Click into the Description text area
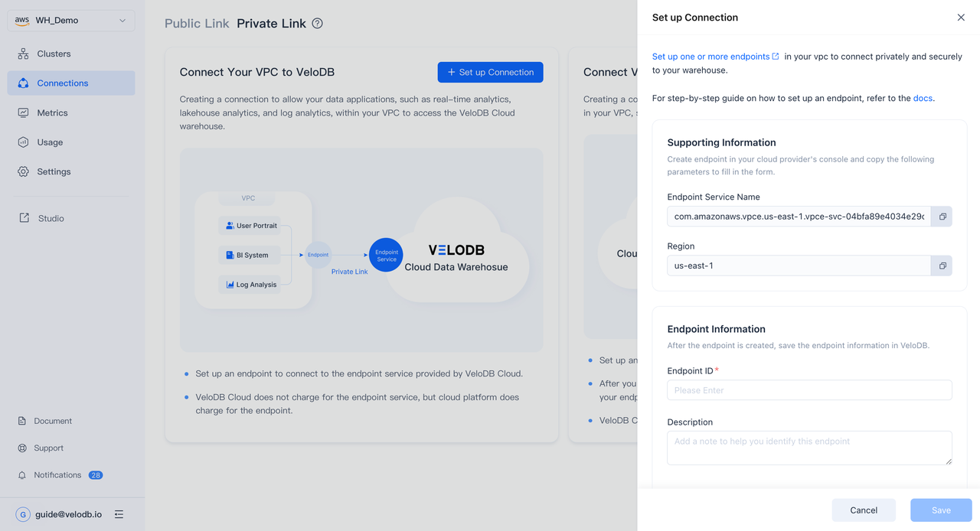The height and width of the screenshot is (531, 980). (x=809, y=448)
